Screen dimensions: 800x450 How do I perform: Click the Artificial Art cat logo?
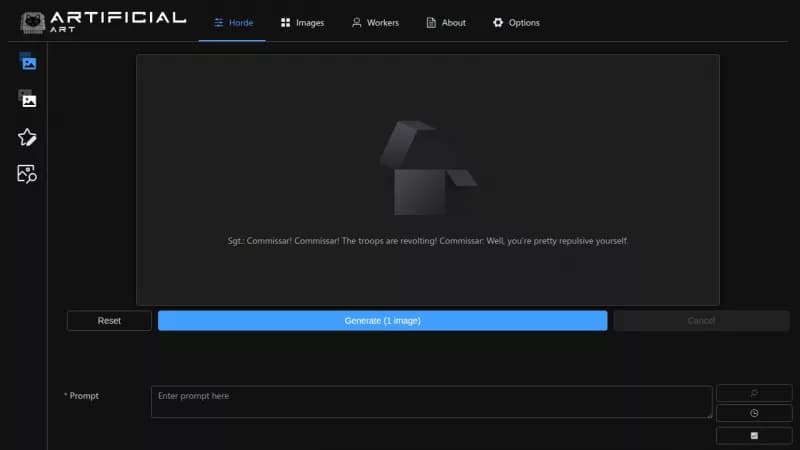point(33,23)
